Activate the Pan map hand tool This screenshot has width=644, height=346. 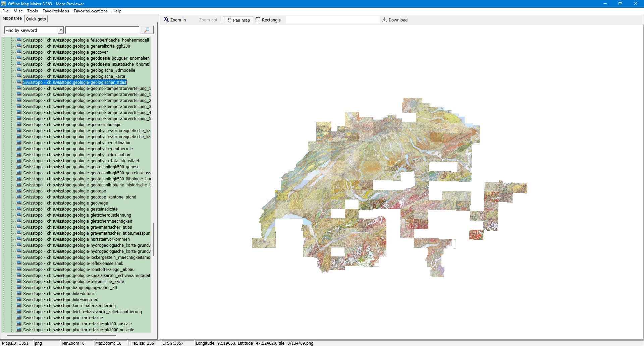click(x=239, y=20)
